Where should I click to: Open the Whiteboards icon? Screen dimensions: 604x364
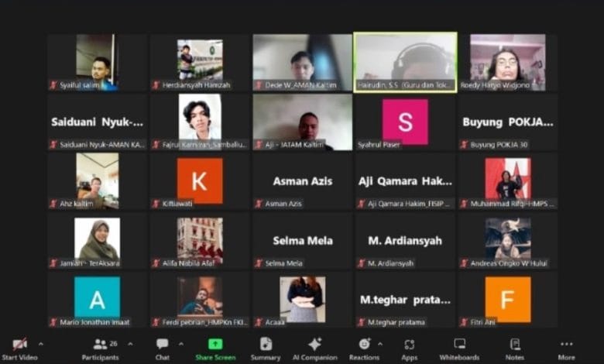click(x=459, y=344)
